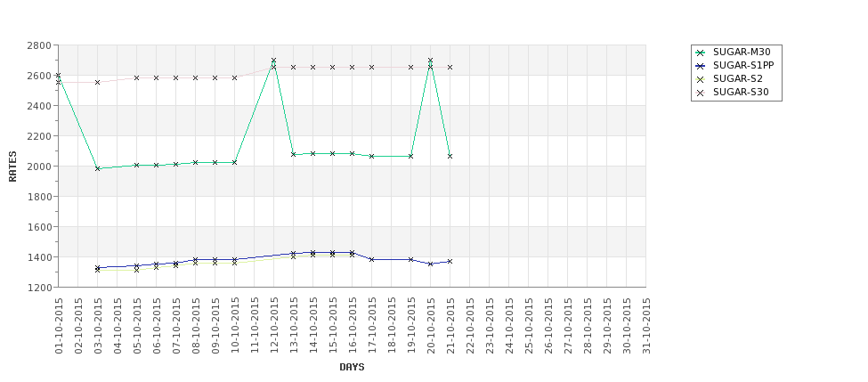Click the 1200 y-axis label

pos(39,288)
